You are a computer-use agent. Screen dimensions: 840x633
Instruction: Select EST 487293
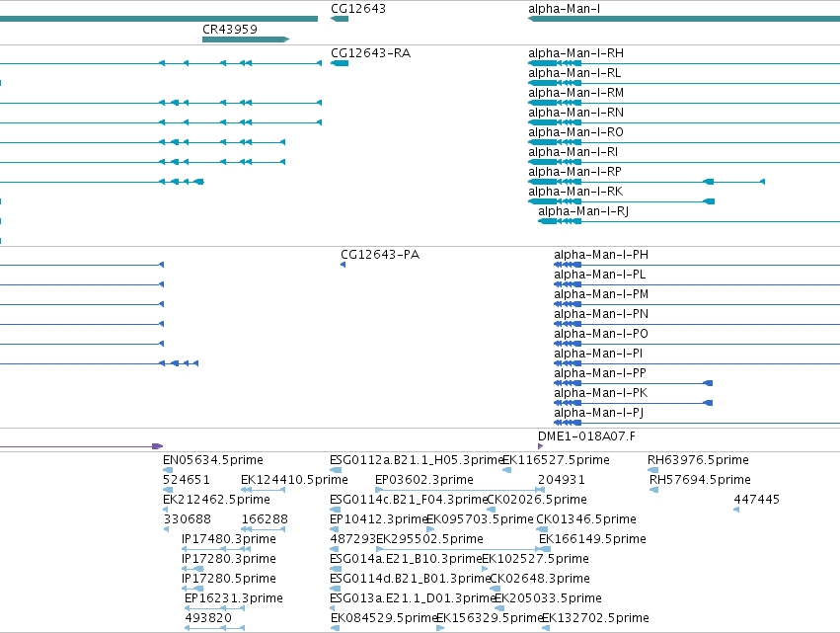352,539
